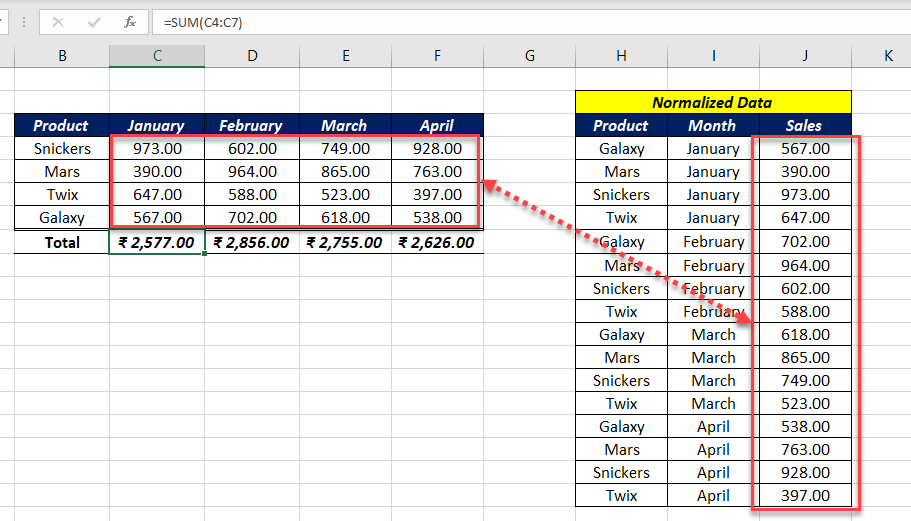Image resolution: width=911 pixels, height=521 pixels.
Task: Click cell 647.00 in column C
Action: pyautogui.click(x=157, y=195)
